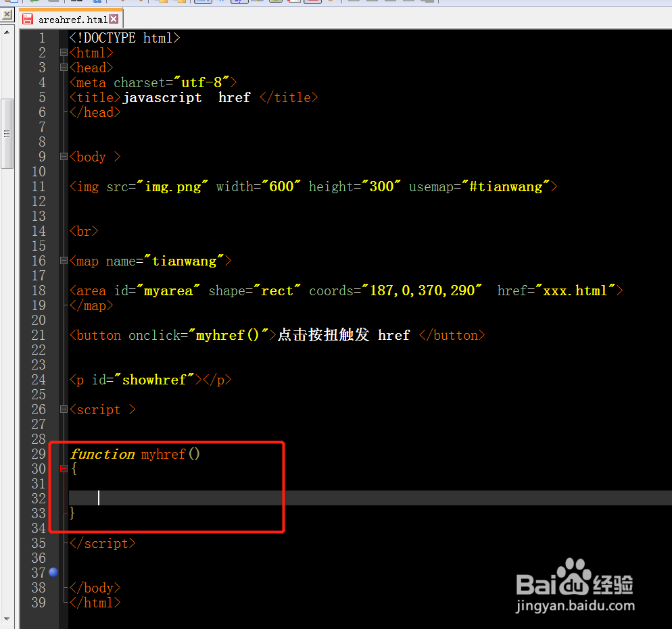Collapse the <head> fold marker on line 3
The image size is (672, 629).
[x=64, y=68]
